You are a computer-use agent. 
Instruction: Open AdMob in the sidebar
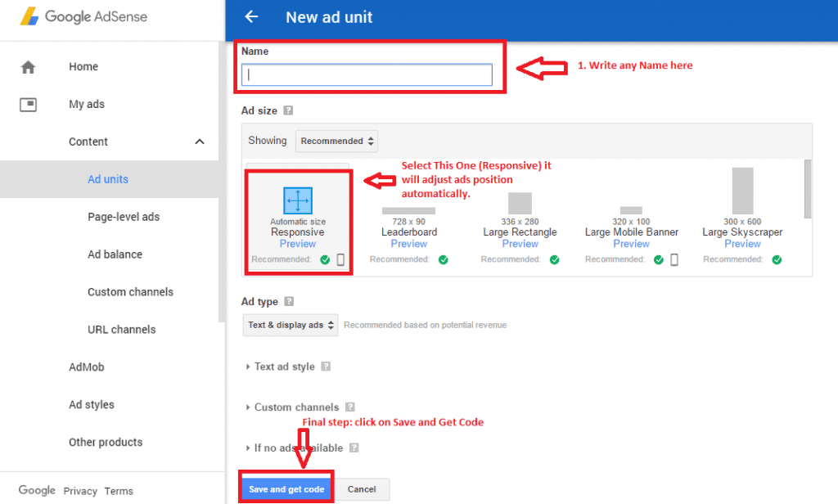(x=87, y=367)
